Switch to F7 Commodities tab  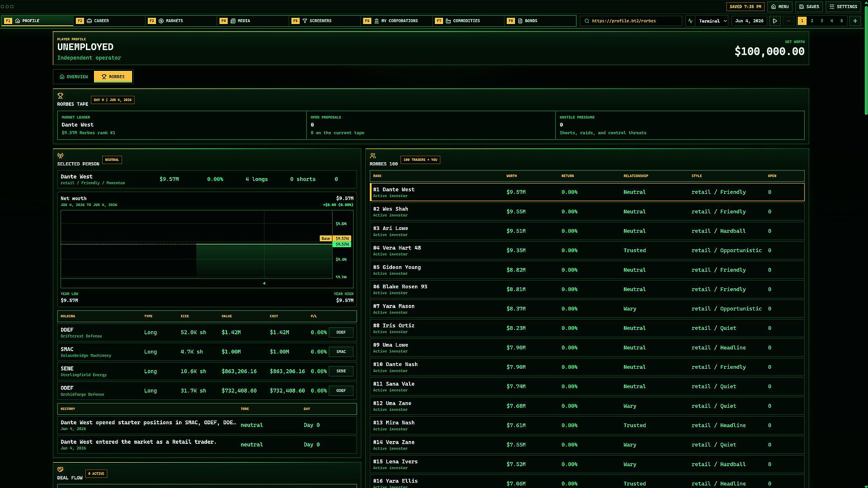469,21
